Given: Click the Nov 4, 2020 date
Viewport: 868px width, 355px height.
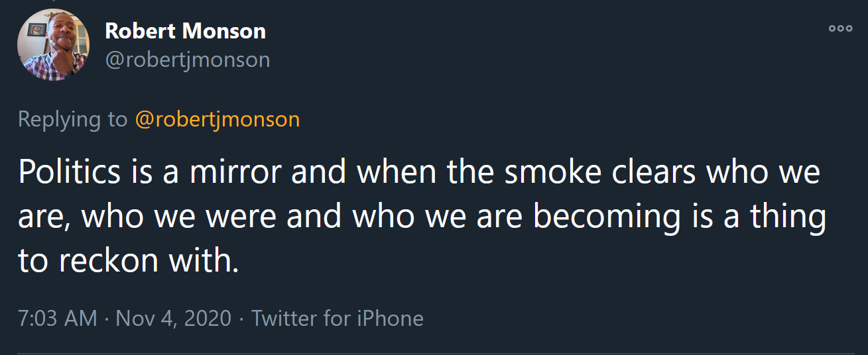Looking at the screenshot, I should click(174, 318).
